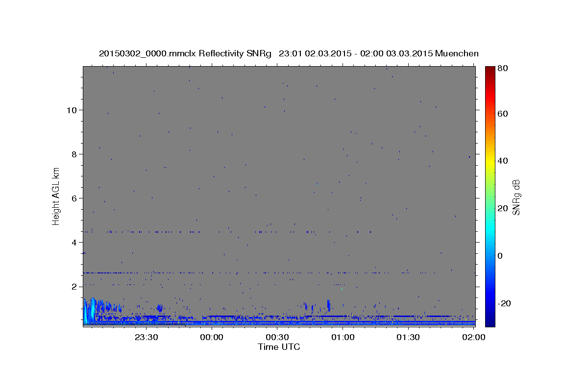Click the 02:00 time tick label
Screen dimensions: 588x392
coord(473,338)
